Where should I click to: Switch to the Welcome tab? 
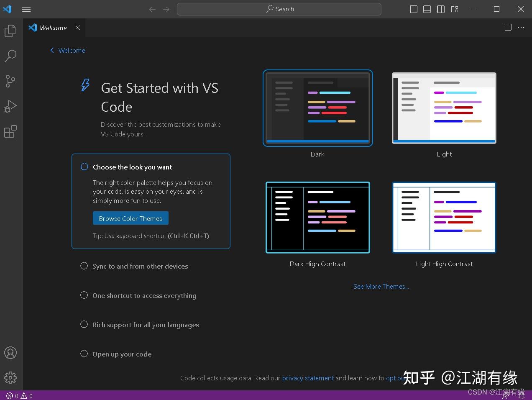click(52, 28)
